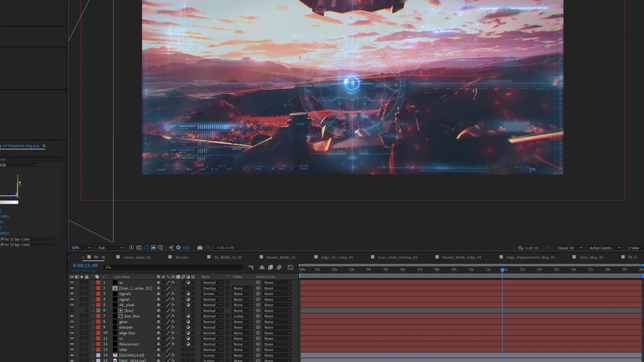The image size is (644, 362).
Task: Show the hidden frac layer
Action: 71,311
